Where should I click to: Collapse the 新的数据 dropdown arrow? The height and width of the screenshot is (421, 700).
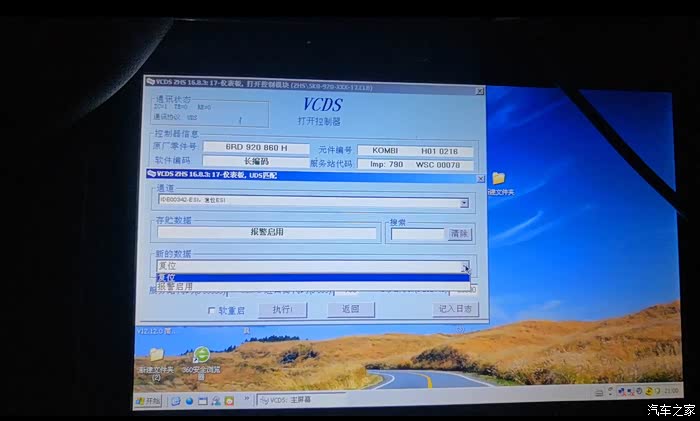tap(465, 267)
